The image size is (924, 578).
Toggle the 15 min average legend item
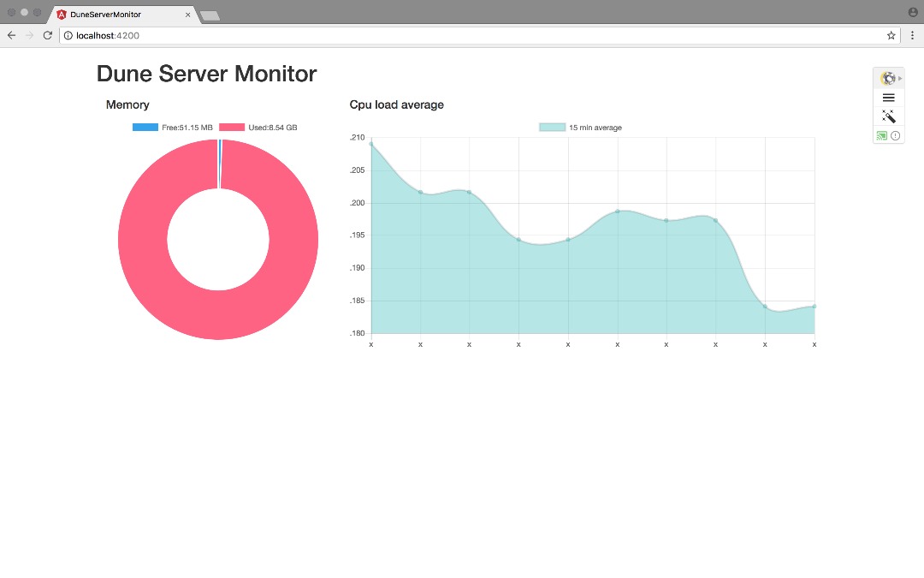[x=580, y=128]
